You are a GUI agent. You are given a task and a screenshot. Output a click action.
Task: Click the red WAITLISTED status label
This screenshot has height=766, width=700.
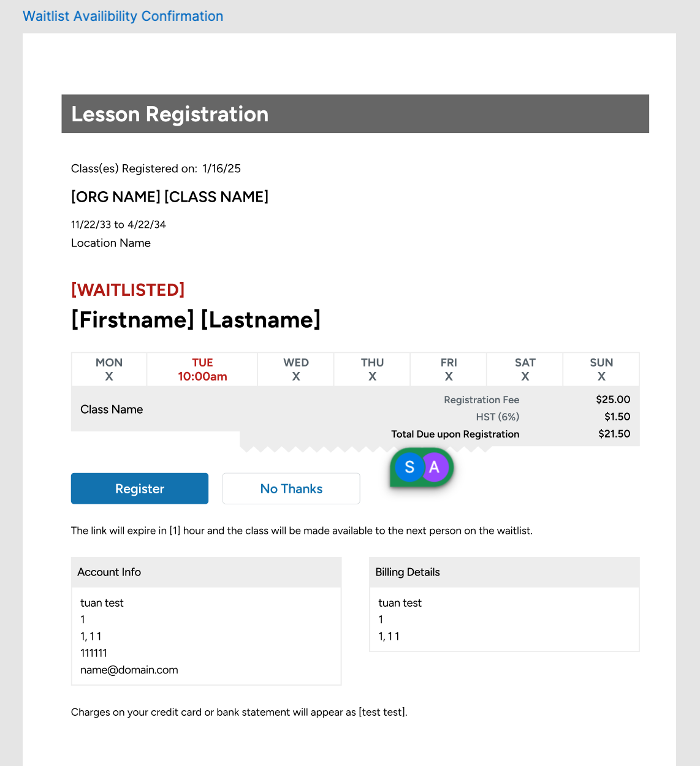pos(128,290)
